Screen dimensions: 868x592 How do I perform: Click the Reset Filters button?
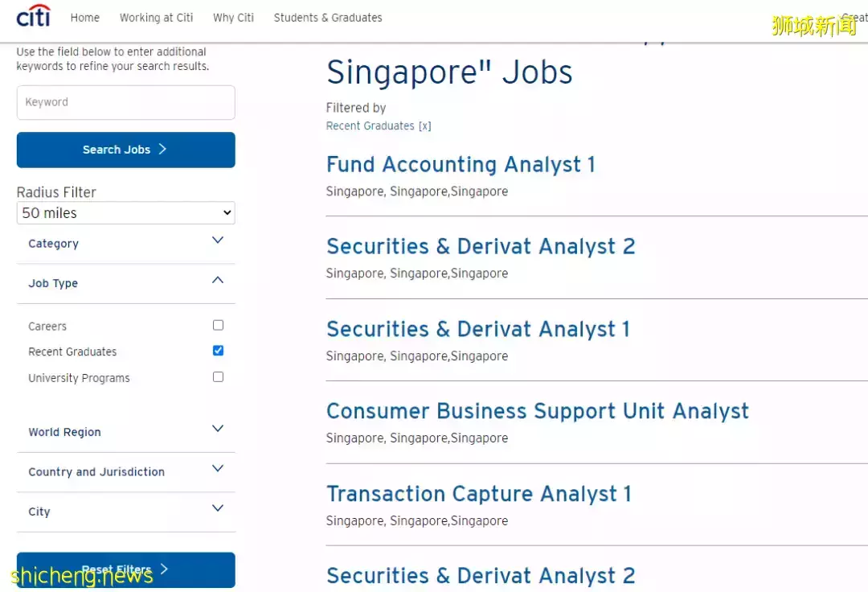coord(126,569)
